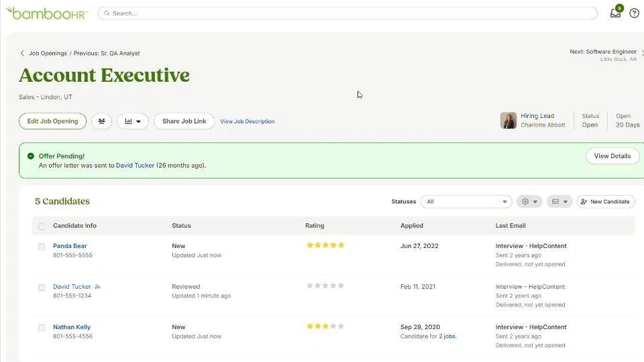Click the phone number 801-555-4556

click(72, 336)
